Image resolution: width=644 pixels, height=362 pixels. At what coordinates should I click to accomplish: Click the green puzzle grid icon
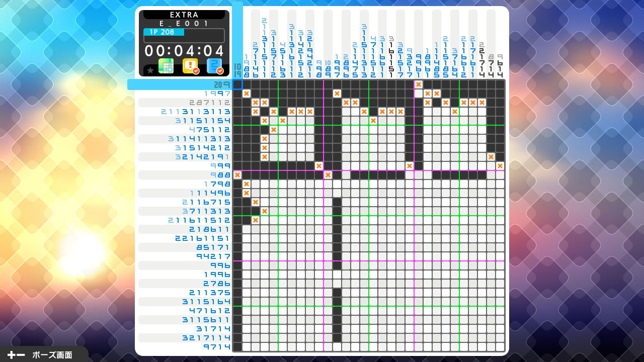(166, 66)
